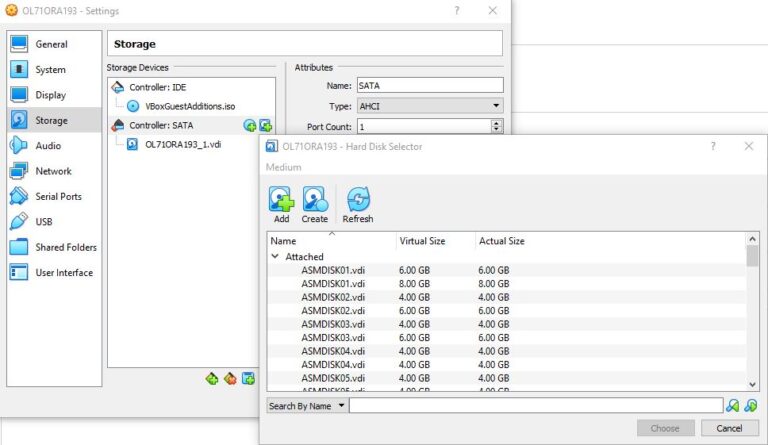Open the Network settings category

pos(54,171)
